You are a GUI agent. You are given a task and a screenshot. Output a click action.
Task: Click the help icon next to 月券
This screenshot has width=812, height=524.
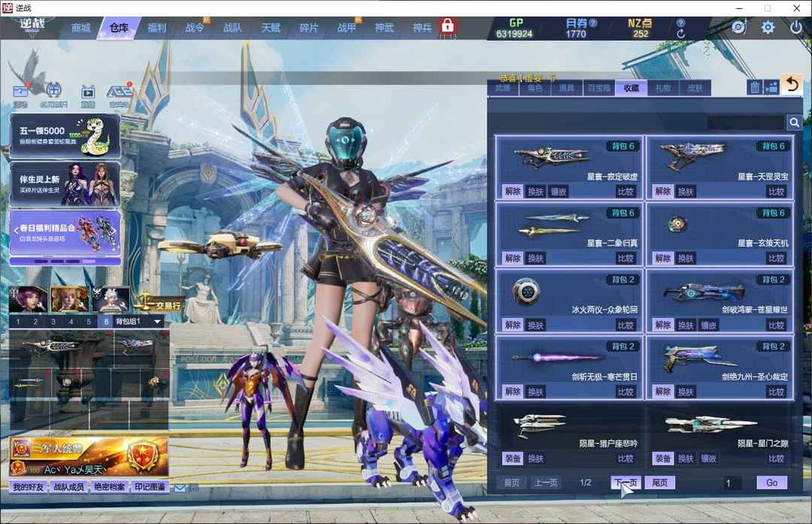click(593, 23)
